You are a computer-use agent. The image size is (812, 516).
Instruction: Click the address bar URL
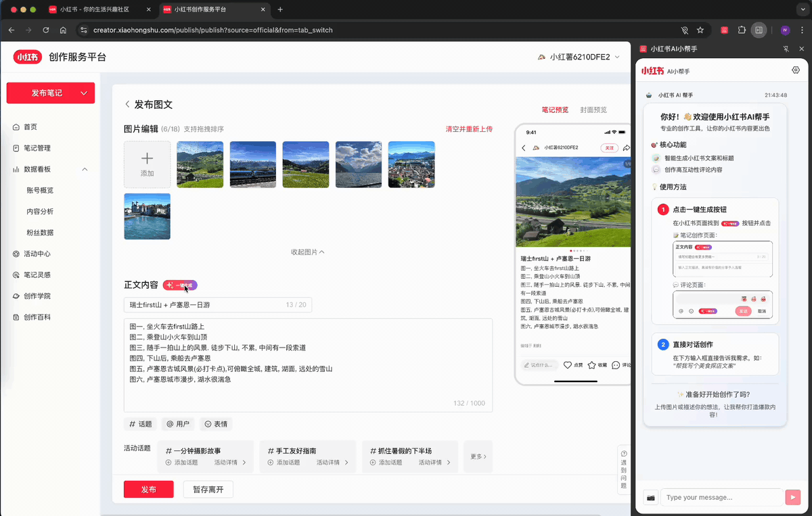click(212, 30)
